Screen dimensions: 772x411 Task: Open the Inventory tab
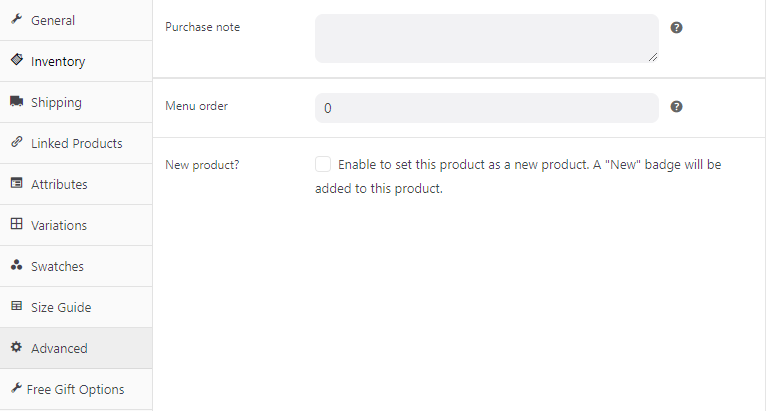[x=58, y=61]
